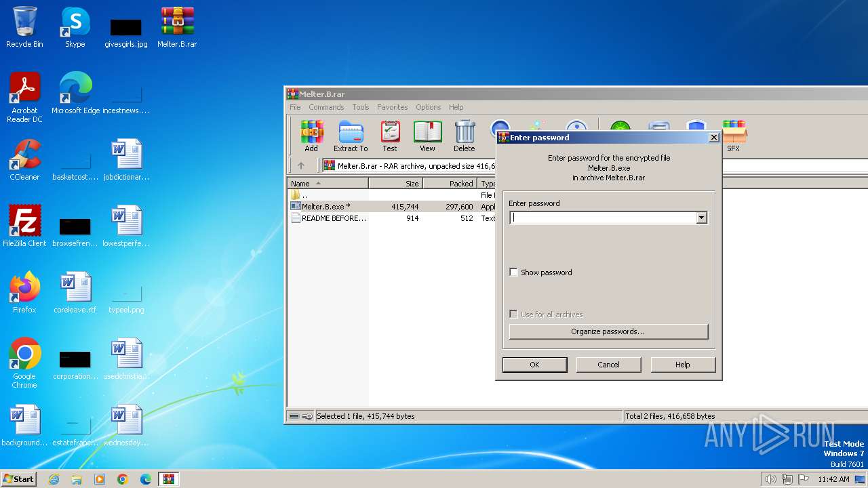The image size is (868, 488).
Task: Open the Recycle Bin desktop icon
Action: 24,28
